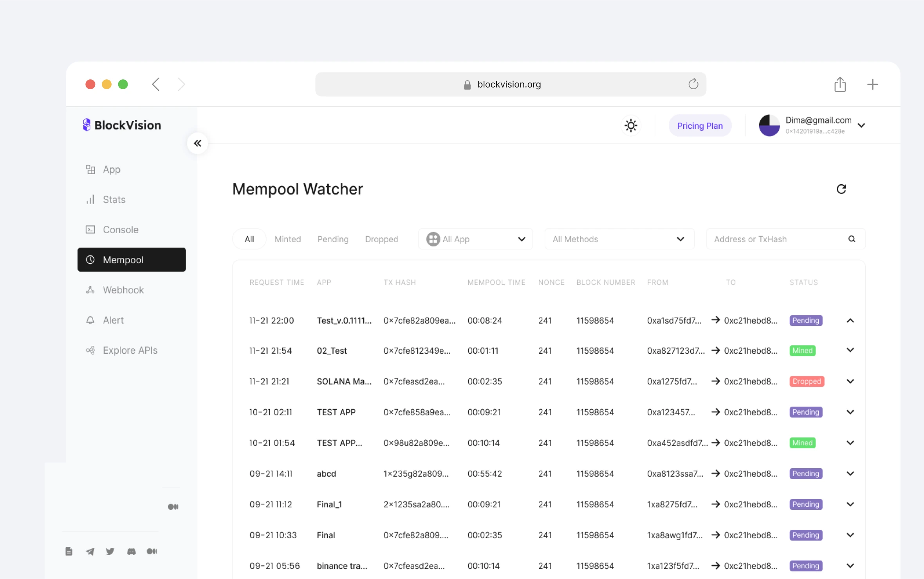
Task: Open the All App dropdown
Action: click(x=475, y=239)
